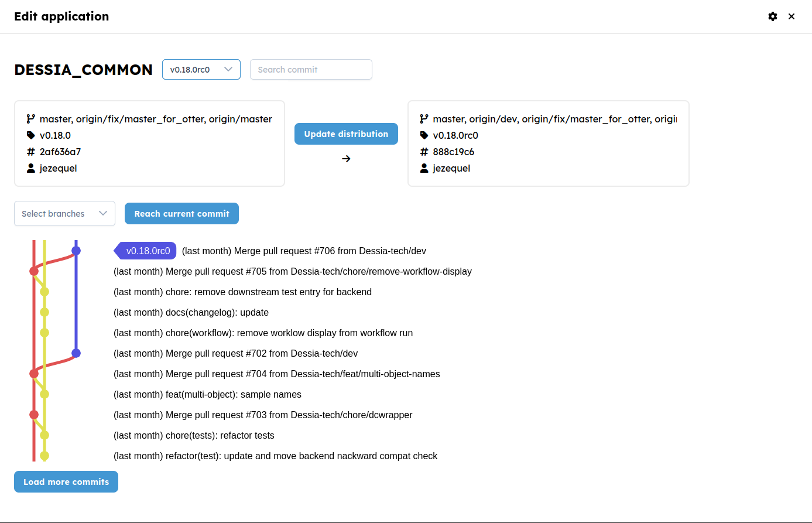Click tag icon next to v0.18.0rc0 in right card

point(424,135)
